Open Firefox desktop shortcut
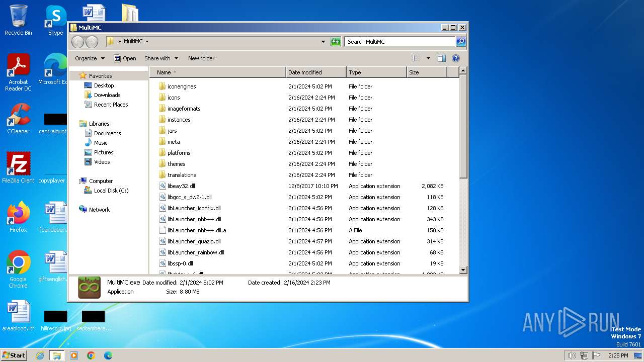 point(18,217)
